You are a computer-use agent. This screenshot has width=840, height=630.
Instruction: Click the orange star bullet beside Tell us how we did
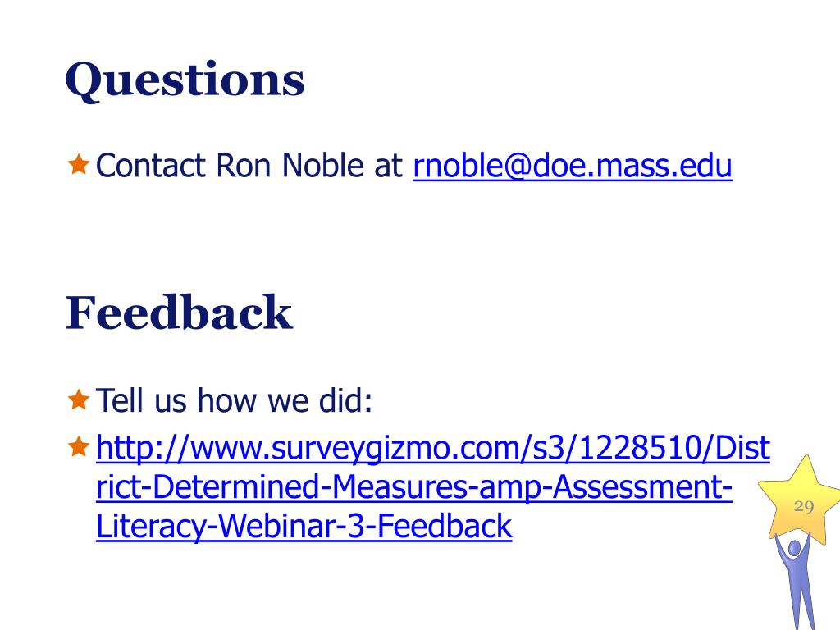(x=78, y=399)
